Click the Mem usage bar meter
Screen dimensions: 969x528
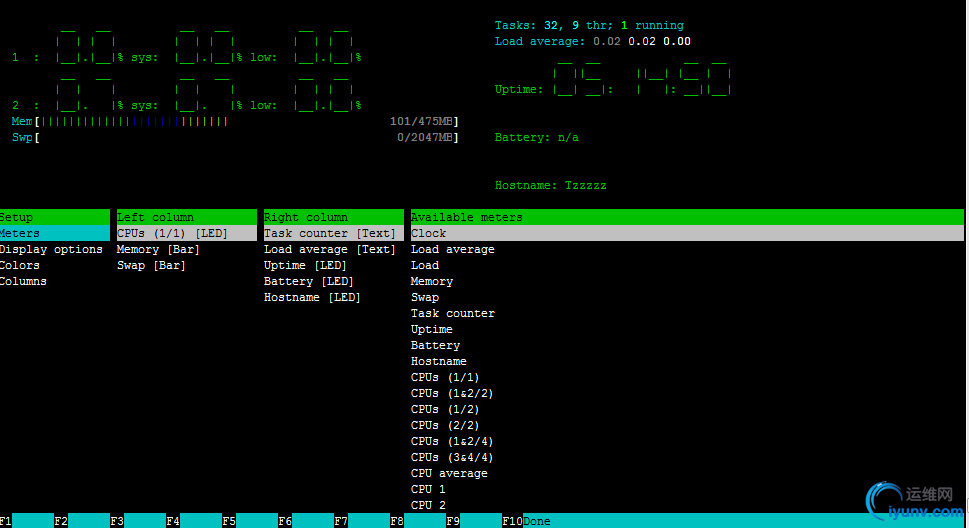[x=235, y=121]
